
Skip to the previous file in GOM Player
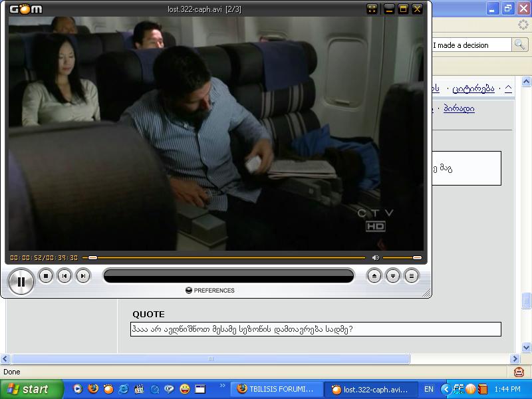[65, 276]
